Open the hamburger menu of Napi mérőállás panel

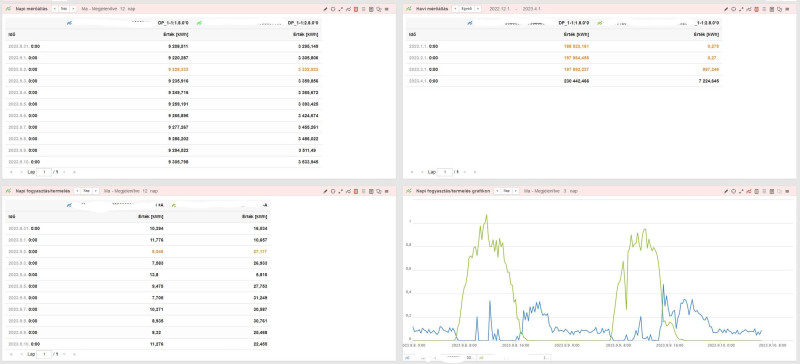[386, 9]
